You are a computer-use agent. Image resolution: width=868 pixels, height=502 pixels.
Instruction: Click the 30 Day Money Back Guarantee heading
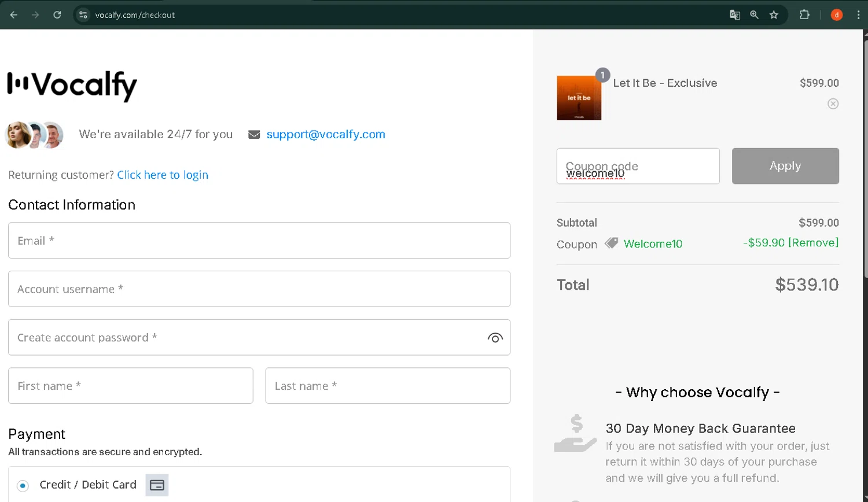coord(700,429)
